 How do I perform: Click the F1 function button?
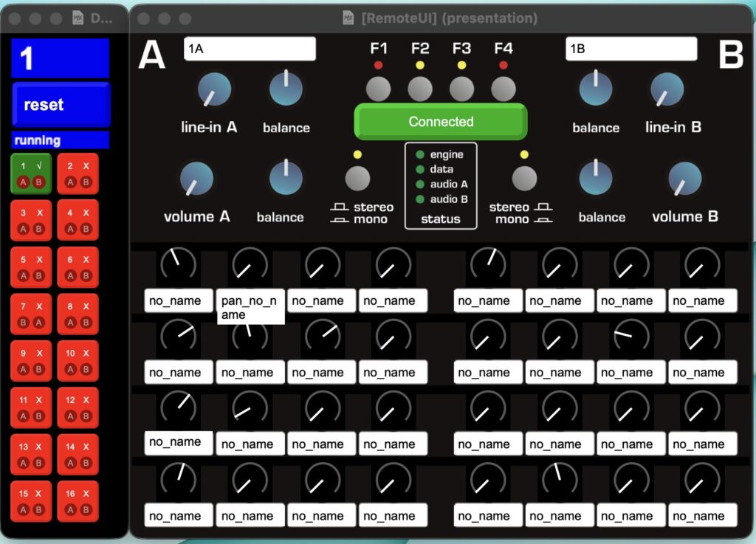(x=378, y=89)
